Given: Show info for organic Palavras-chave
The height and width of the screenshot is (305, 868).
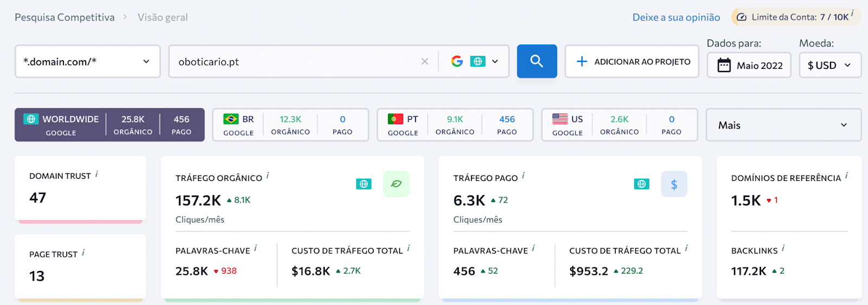Looking at the screenshot, I should tap(255, 248).
